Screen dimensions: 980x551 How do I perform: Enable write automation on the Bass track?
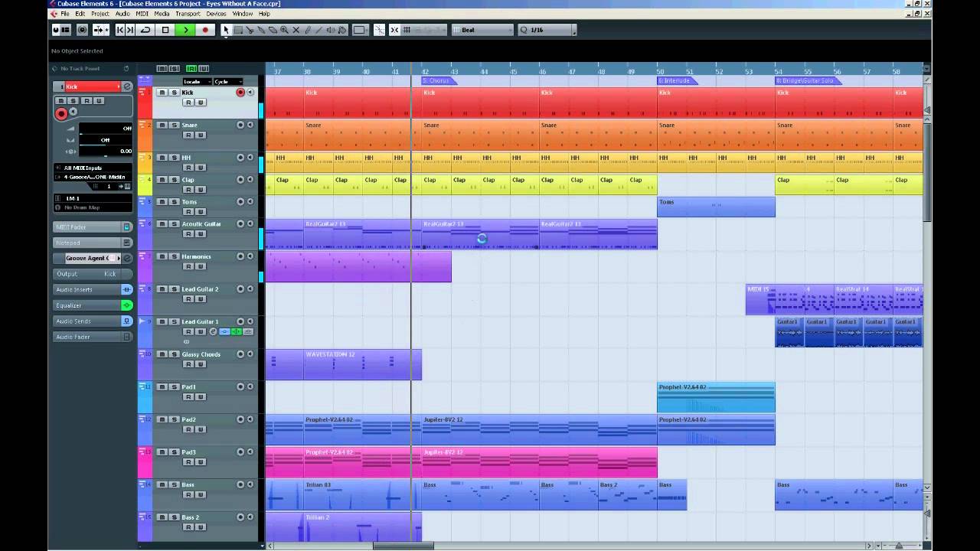point(201,495)
